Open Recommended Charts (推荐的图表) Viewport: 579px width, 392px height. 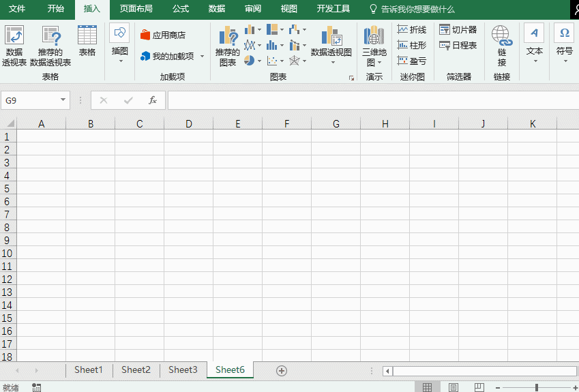click(228, 46)
